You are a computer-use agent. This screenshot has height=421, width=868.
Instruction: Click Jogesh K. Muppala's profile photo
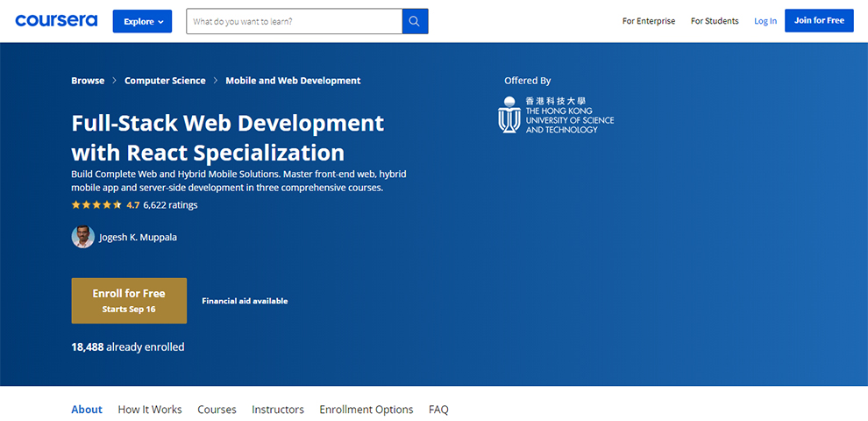coord(83,237)
